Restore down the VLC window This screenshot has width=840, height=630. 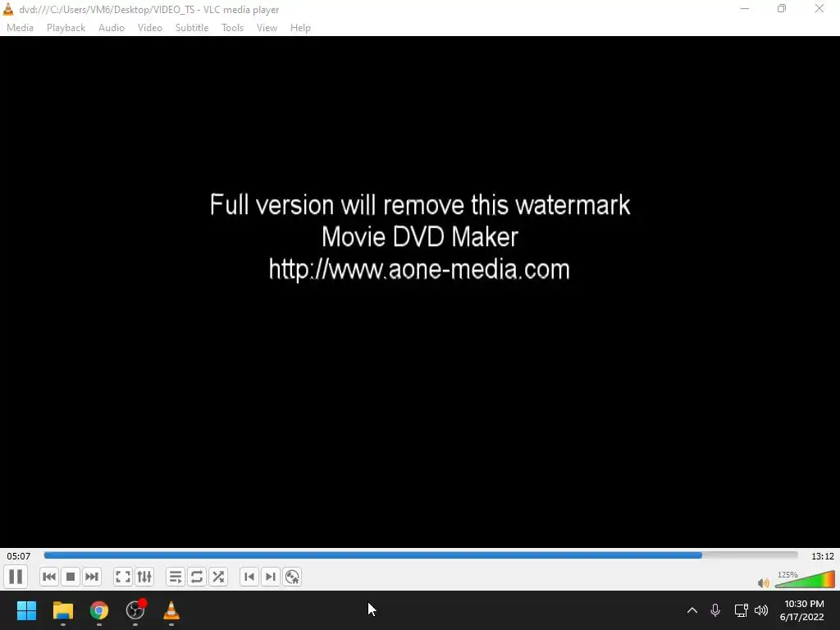point(782,8)
